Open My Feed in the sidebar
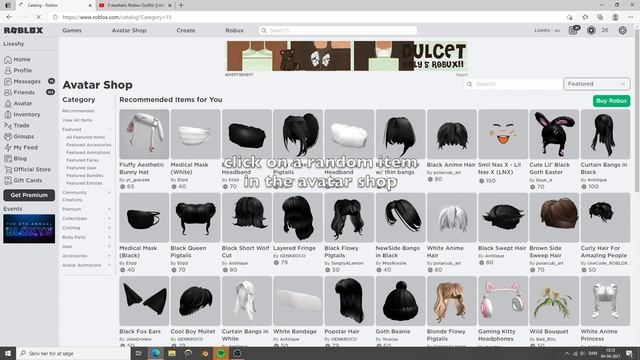Screen dimensions: 640x360 tap(21, 148)
